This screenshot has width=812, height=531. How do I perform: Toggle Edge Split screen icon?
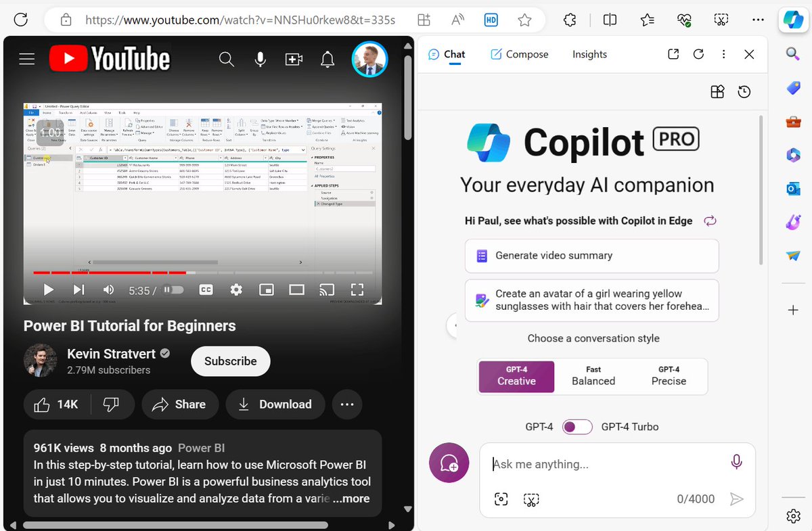(x=610, y=20)
